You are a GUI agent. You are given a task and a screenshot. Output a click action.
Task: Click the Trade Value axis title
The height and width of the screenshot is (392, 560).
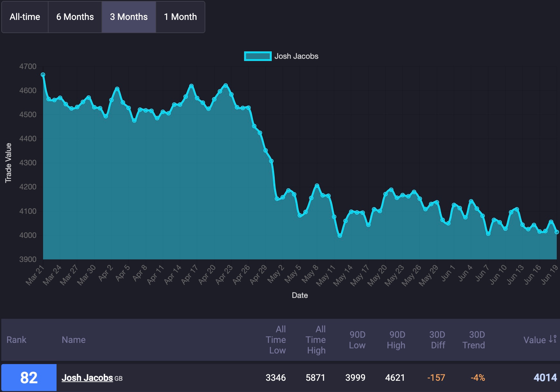[8, 163]
